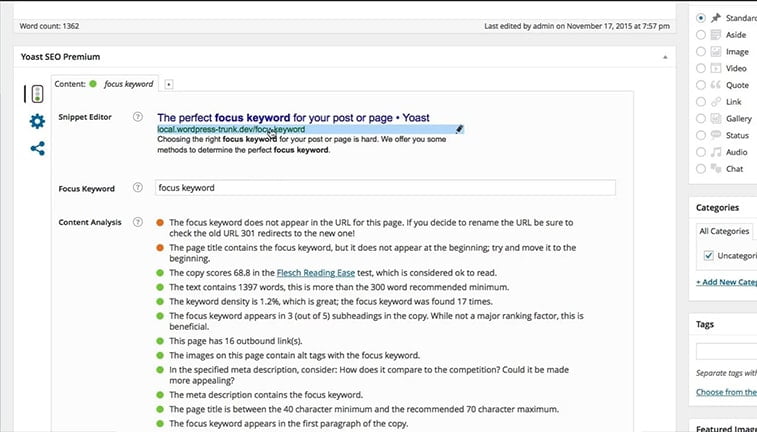Add a new keyword tab with plus button
Image resolution: width=757 pixels, height=432 pixels.
168,84
